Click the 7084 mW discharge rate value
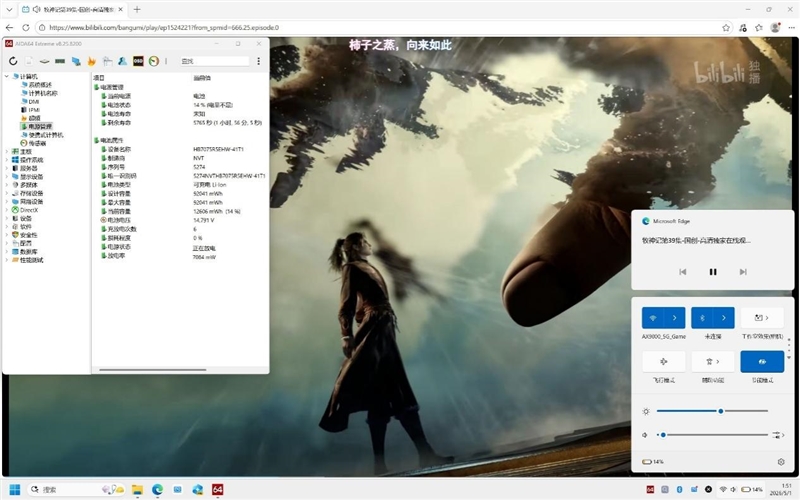Screen dimensions: 800x500 pos(204,257)
